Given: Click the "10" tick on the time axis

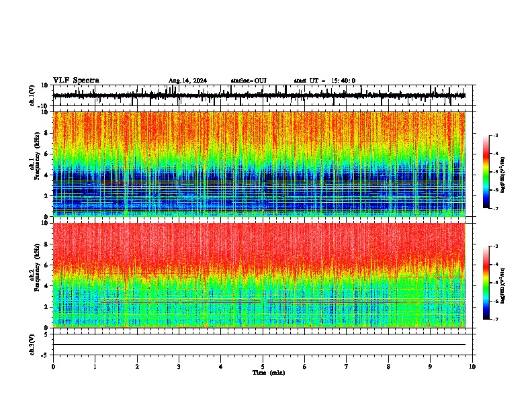Looking at the screenshot, I should pos(472,367).
